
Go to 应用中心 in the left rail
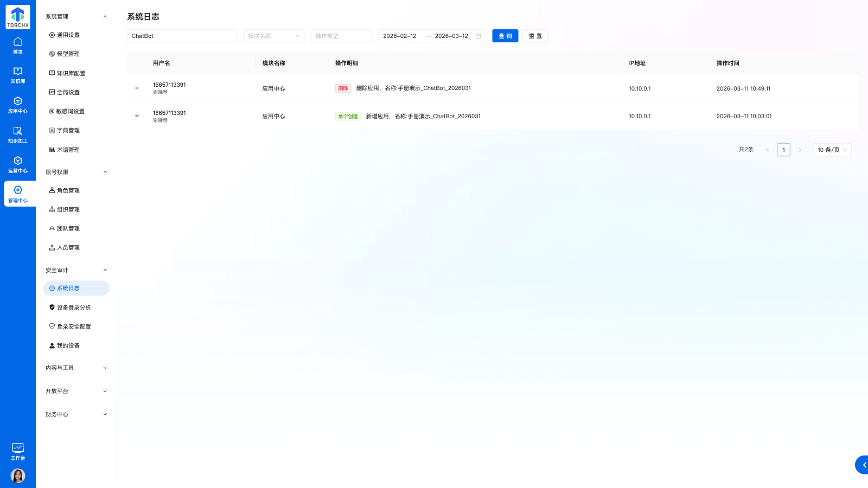click(x=17, y=105)
